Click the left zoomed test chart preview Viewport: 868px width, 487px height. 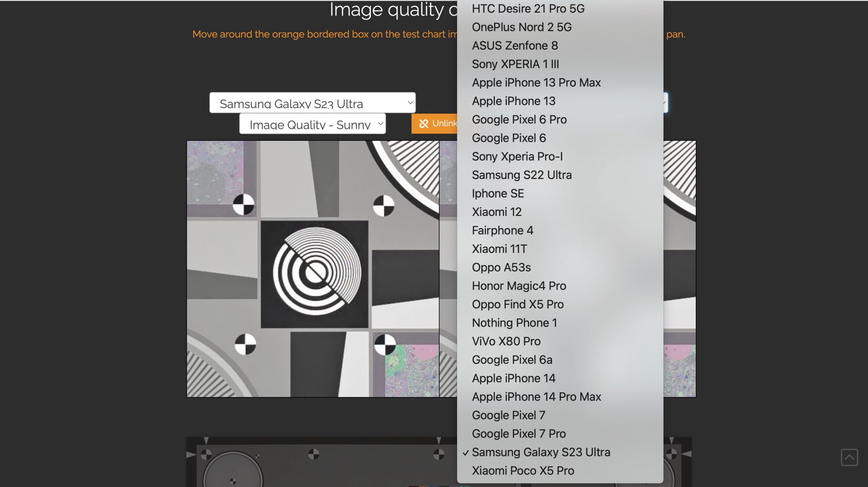pos(312,269)
